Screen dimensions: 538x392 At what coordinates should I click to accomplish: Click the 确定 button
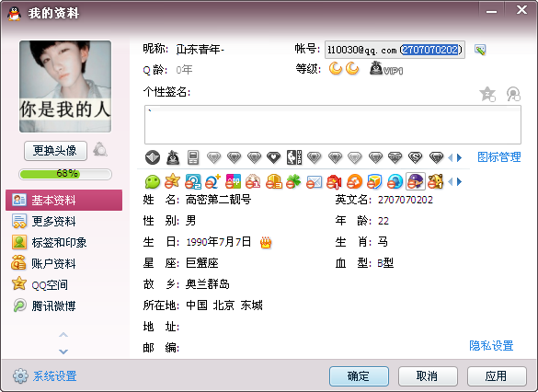pos(359,376)
